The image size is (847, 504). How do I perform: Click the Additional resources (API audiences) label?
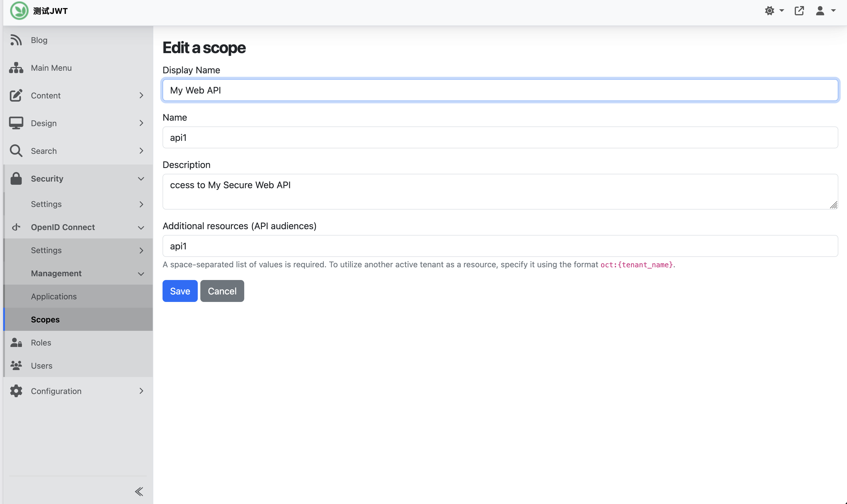[x=239, y=226]
